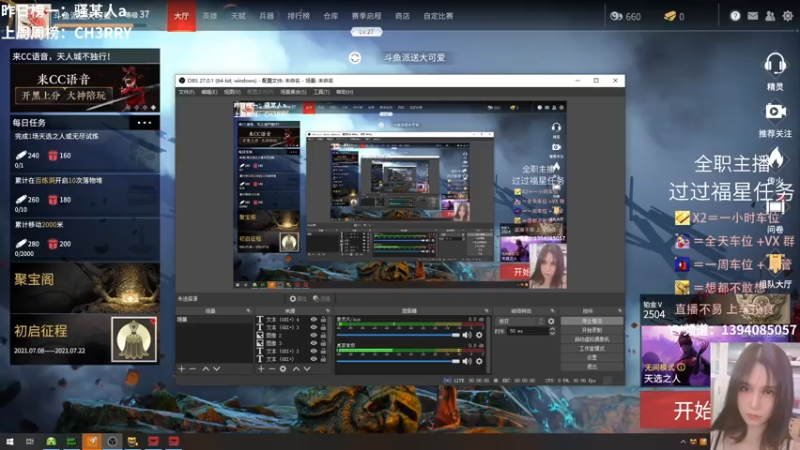Remove selected source with minus icon
Image resolution: width=800 pixels, height=450 pixels.
click(x=271, y=368)
